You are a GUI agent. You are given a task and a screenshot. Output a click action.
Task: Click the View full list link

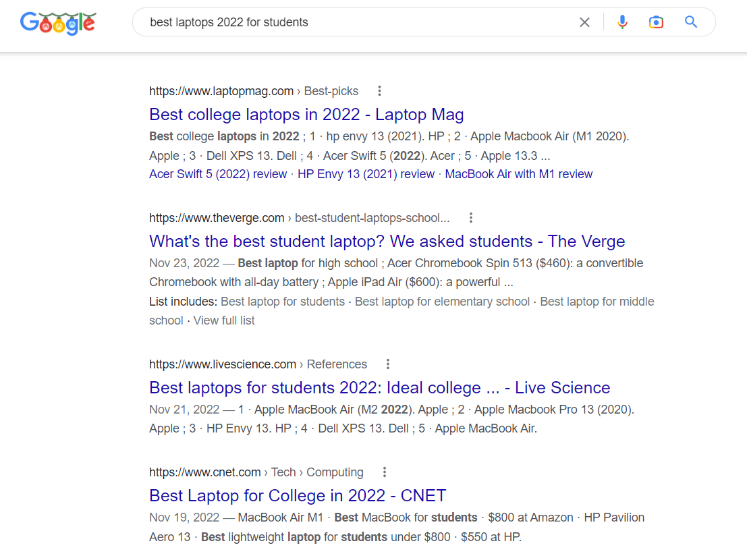[223, 320]
